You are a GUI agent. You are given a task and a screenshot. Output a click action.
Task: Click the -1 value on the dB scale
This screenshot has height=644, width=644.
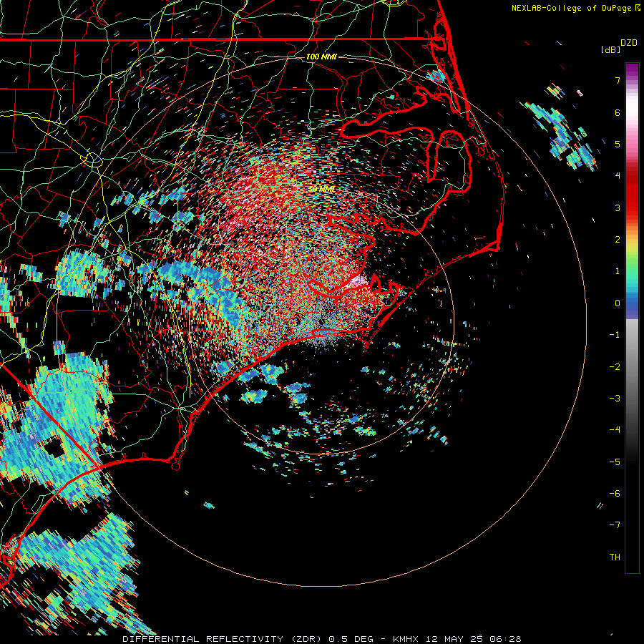pos(615,335)
